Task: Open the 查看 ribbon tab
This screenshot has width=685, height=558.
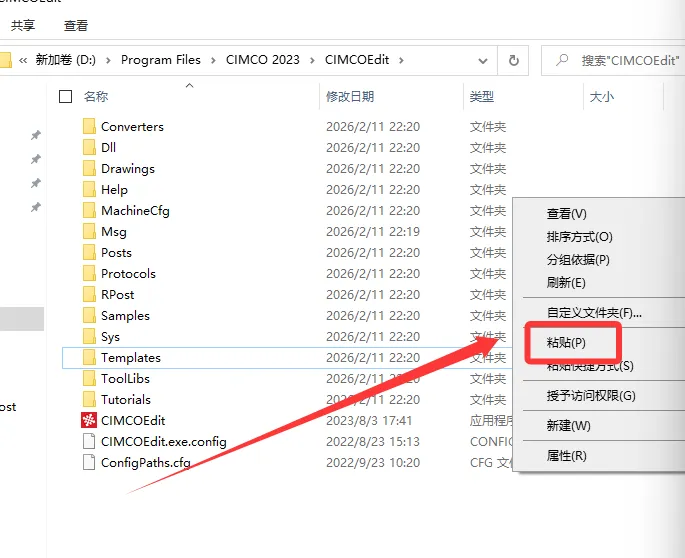Action: pyautogui.click(x=76, y=25)
